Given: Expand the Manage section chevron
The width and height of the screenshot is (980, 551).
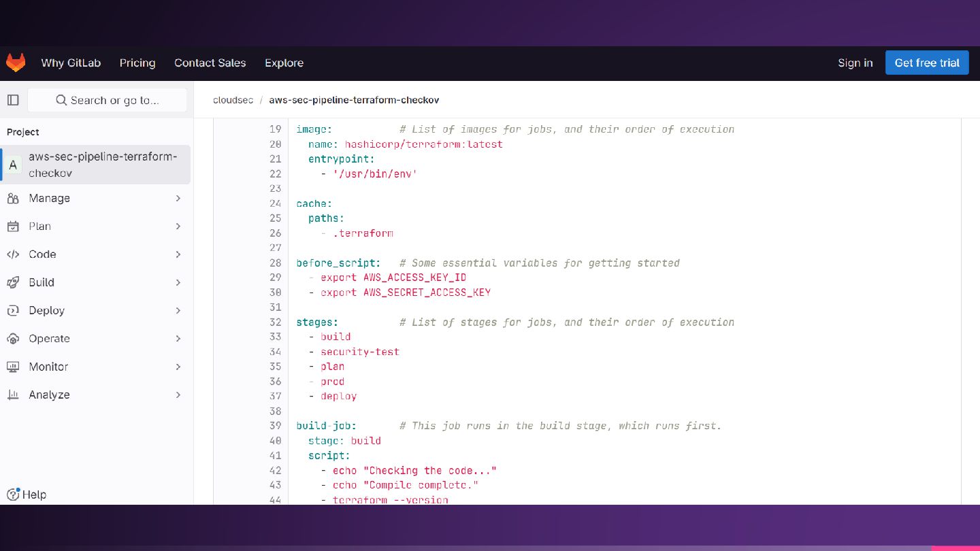Looking at the screenshot, I should click(x=178, y=198).
